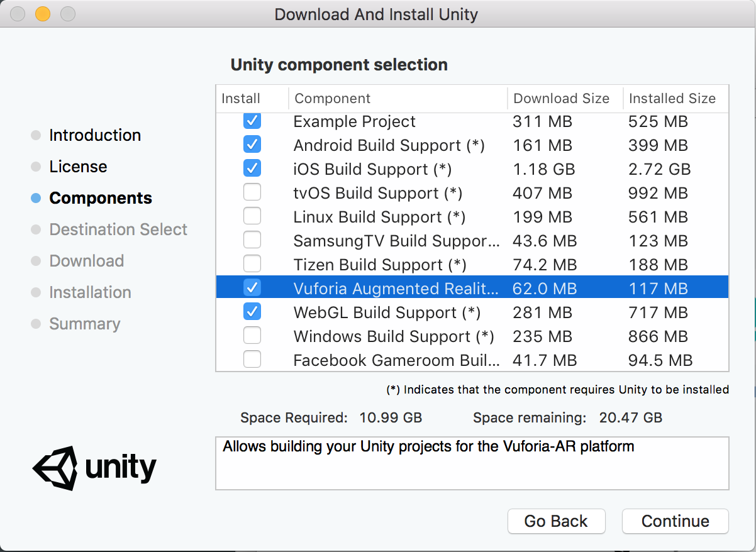Screen dimensions: 756x552
Task: Enable tvOS Build Support checkbox
Action: [252, 192]
